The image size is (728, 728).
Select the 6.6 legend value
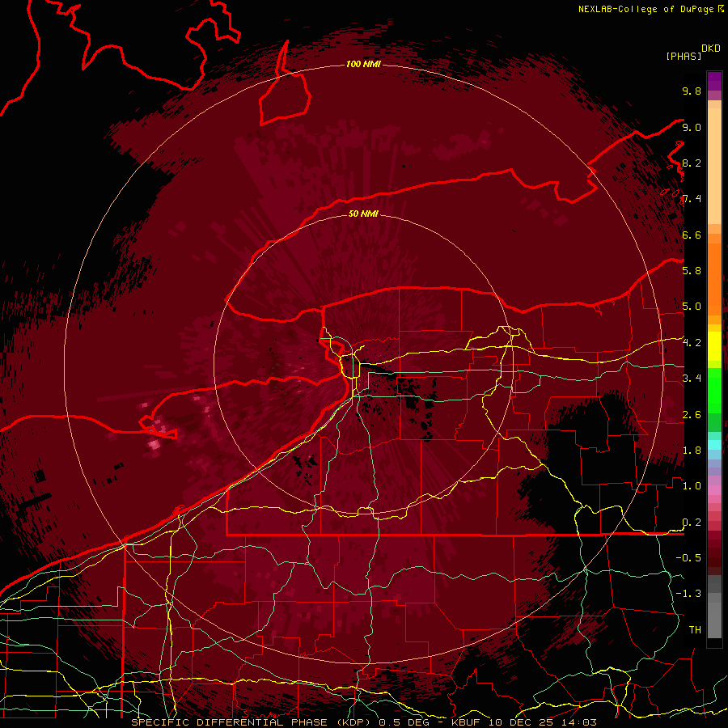click(692, 235)
